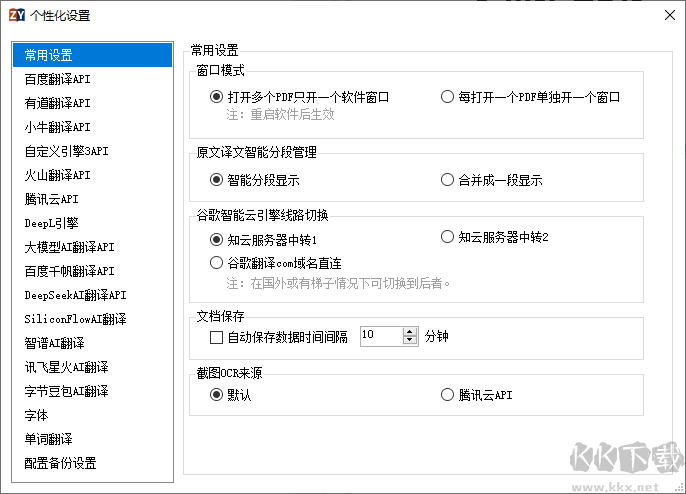Select DeepSeekAI翻译API in sidebar
The image size is (686, 494).
point(93,295)
